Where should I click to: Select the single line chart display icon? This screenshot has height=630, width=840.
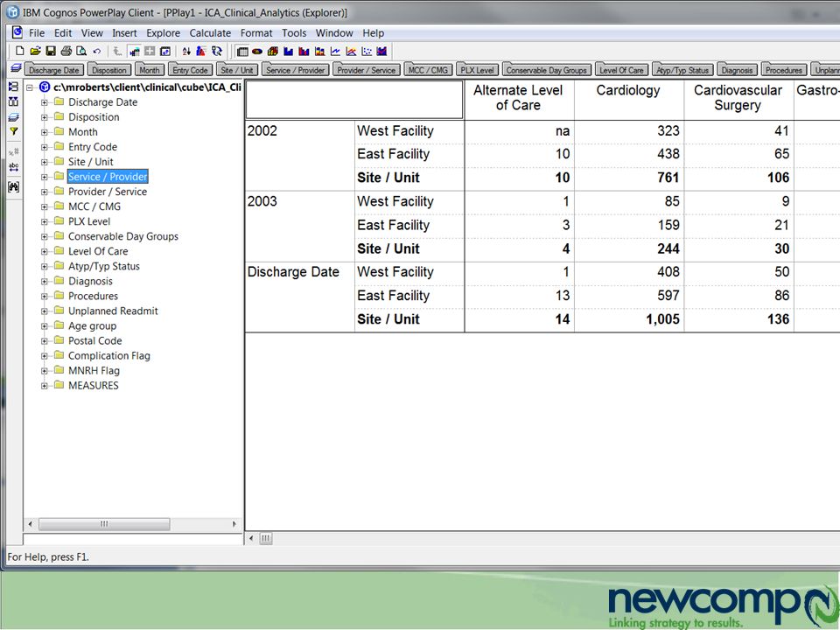click(x=335, y=52)
